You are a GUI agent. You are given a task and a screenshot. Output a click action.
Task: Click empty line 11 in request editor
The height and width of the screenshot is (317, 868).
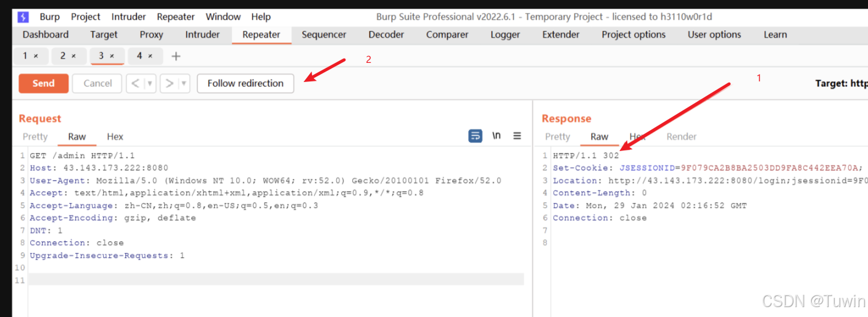point(276,280)
